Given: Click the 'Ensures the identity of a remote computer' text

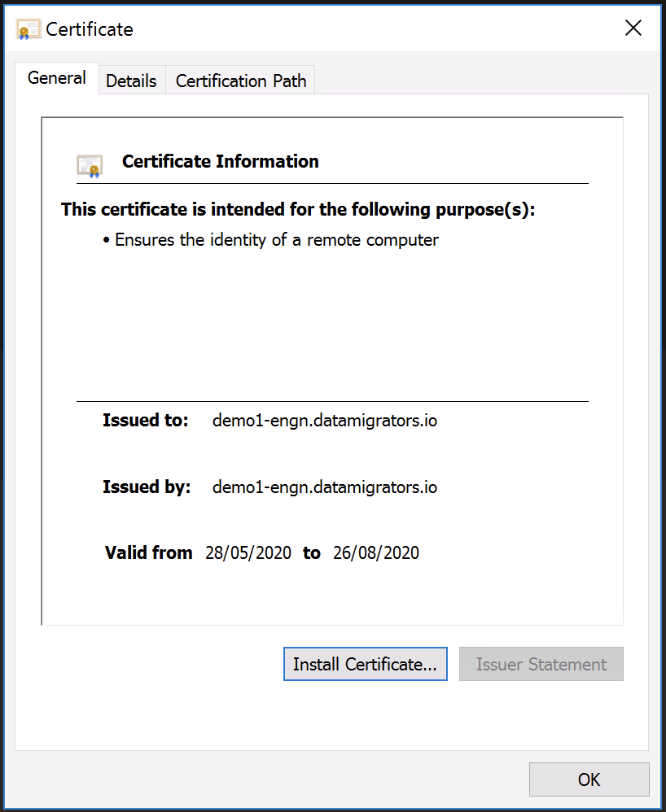Looking at the screenshot, I should (x=276, y=240).
